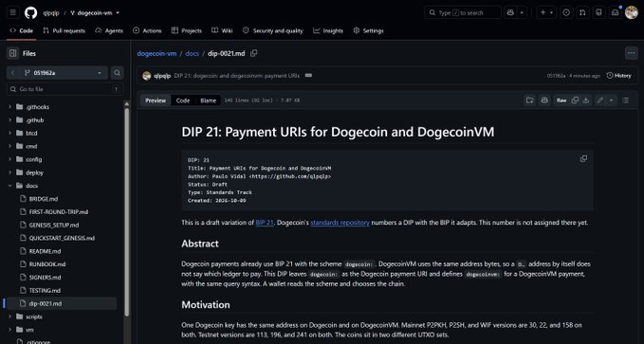
Task: Open BRIDGE.md in the file tree
Action: pyautogui.click(x=44, y=199)
